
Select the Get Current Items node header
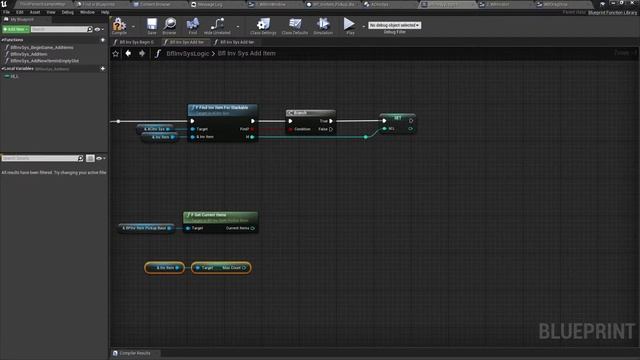tap(220, 217)
